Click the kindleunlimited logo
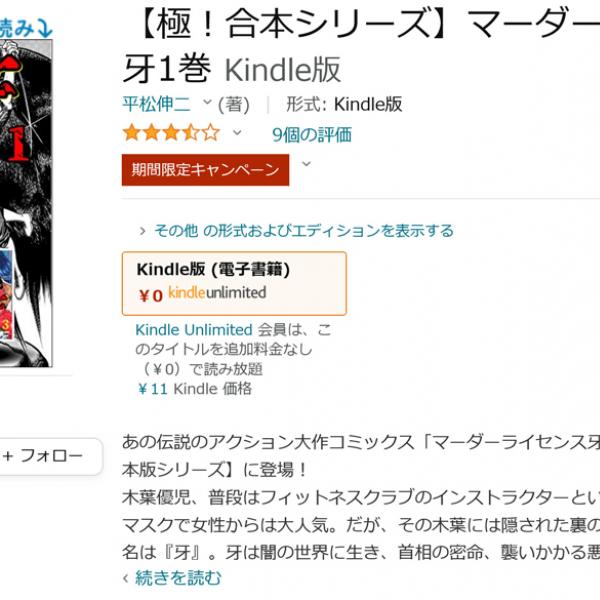 click(217, 293)
